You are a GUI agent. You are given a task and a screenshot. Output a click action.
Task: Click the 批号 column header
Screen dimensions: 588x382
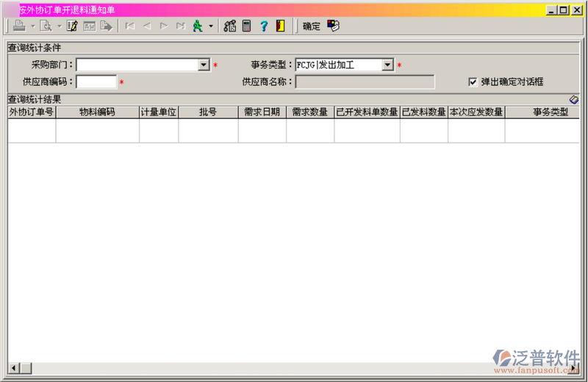pyautogui.click(x=208, y=112)
